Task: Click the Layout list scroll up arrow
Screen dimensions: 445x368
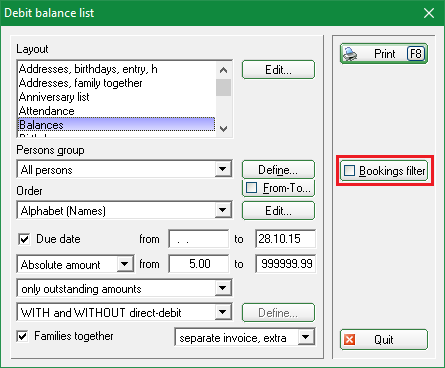Action: click(224, 70)
